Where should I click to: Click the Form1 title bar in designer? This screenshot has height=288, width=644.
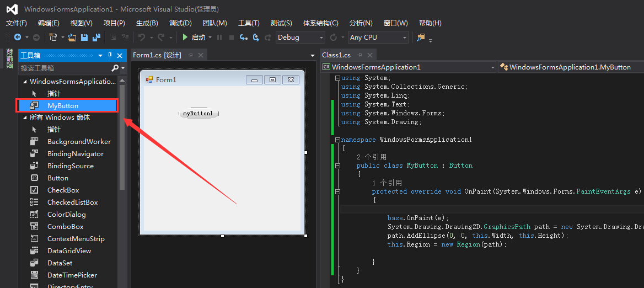click(x=222, y=79)
